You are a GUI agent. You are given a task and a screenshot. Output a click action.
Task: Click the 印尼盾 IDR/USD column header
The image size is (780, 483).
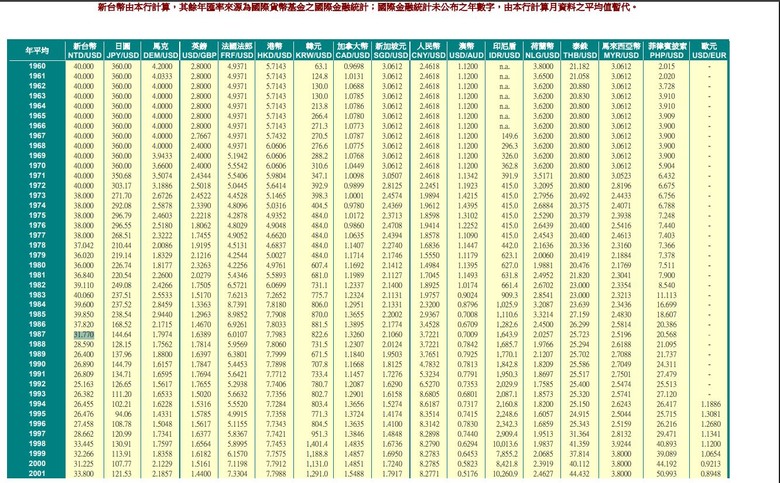point(504,51)
